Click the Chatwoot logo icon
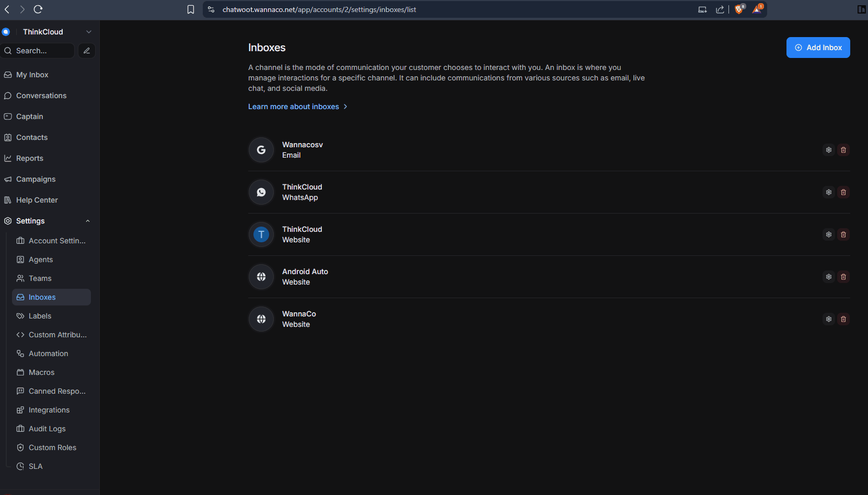The image size is (868, 495). pyautogui.click(x=6, y=32)
